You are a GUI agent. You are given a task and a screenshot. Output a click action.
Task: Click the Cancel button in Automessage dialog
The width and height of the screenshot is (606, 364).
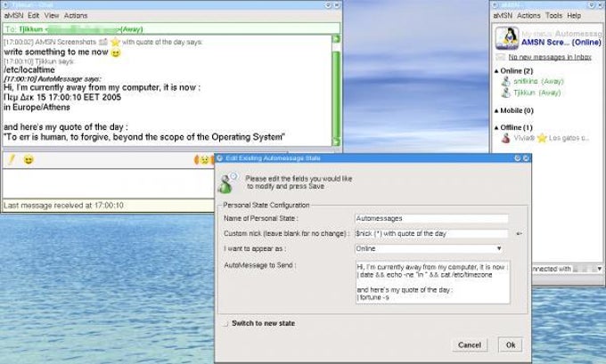(470, 344)
